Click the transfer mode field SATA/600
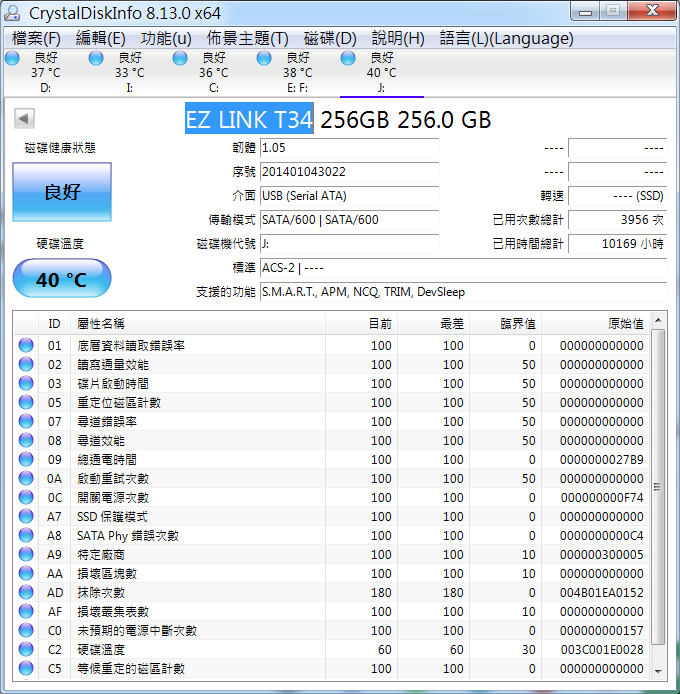This screenshot has height=694, width=680. click(349, 220)
